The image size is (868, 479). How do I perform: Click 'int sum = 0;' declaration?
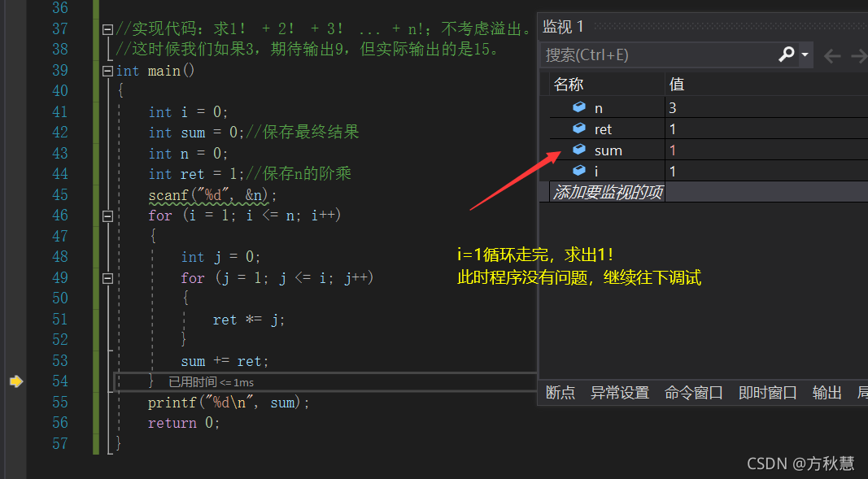coord(197,133)
